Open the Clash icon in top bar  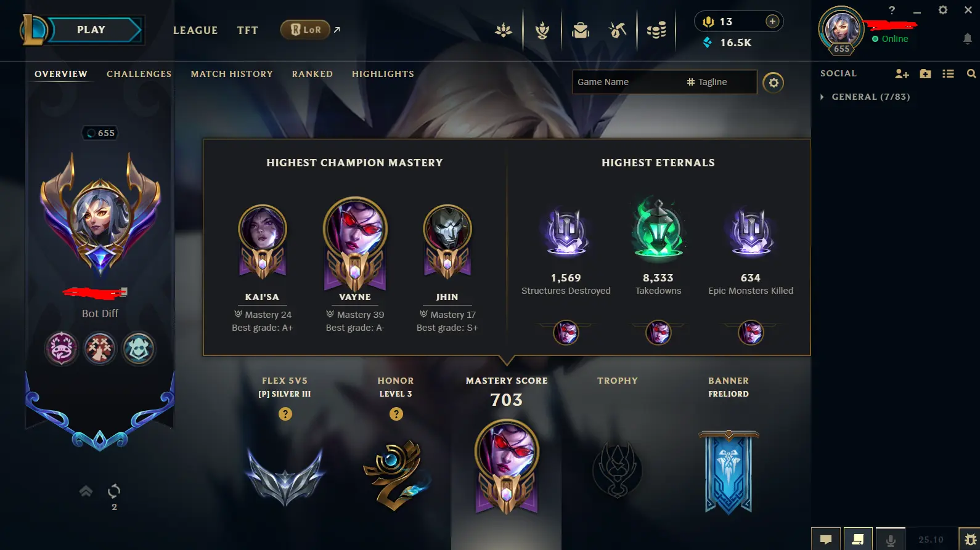(x=542, y=30)
